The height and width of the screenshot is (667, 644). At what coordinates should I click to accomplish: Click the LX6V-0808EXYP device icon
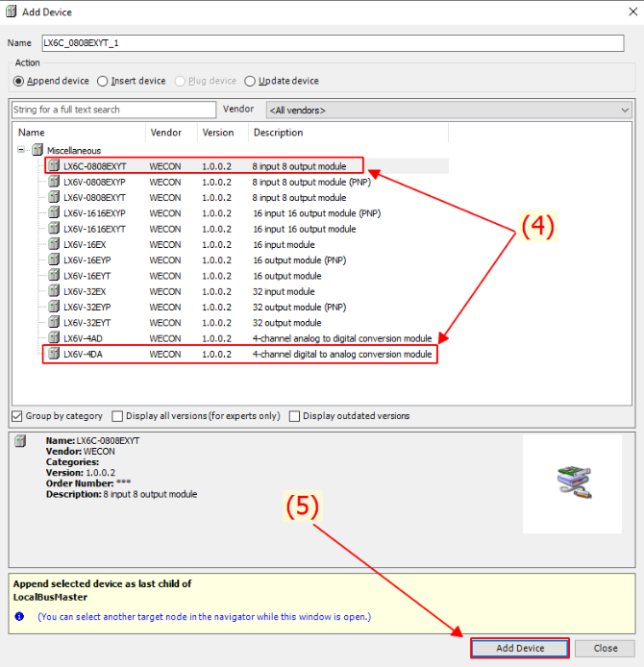click(x=54, y=182)
